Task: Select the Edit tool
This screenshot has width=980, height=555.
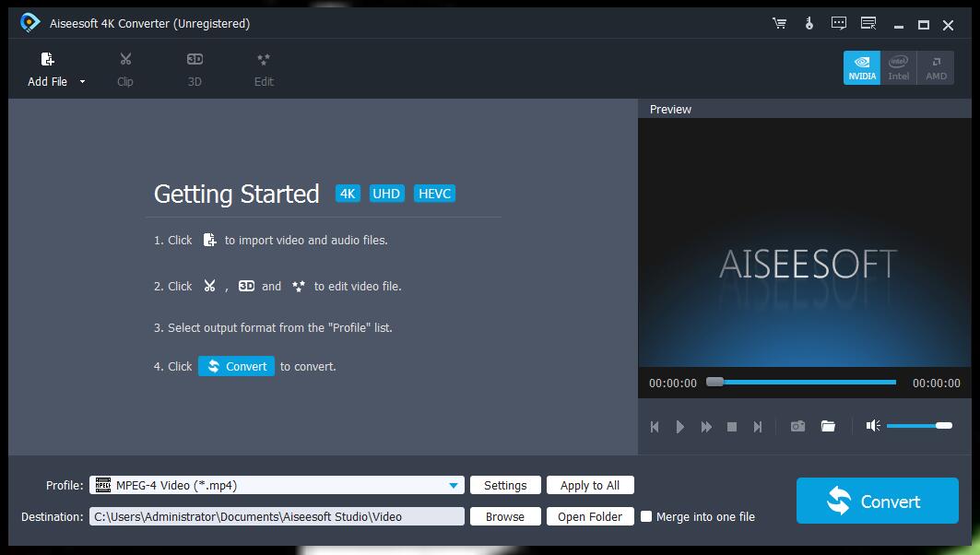Action: [264, 68]
